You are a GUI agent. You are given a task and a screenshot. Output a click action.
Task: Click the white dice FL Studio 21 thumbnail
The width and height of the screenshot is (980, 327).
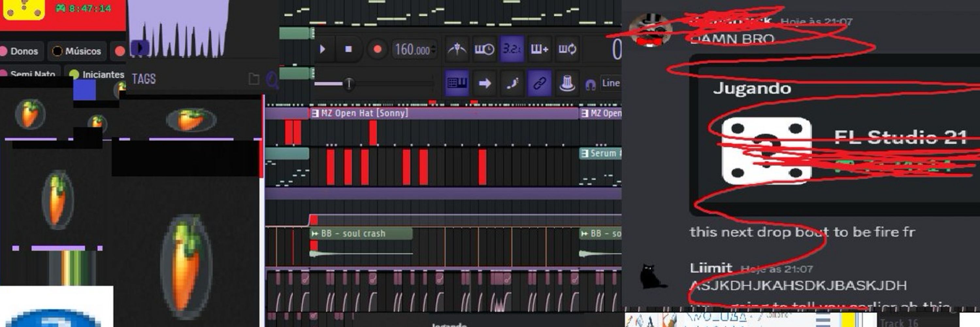[x=767, y=151]
